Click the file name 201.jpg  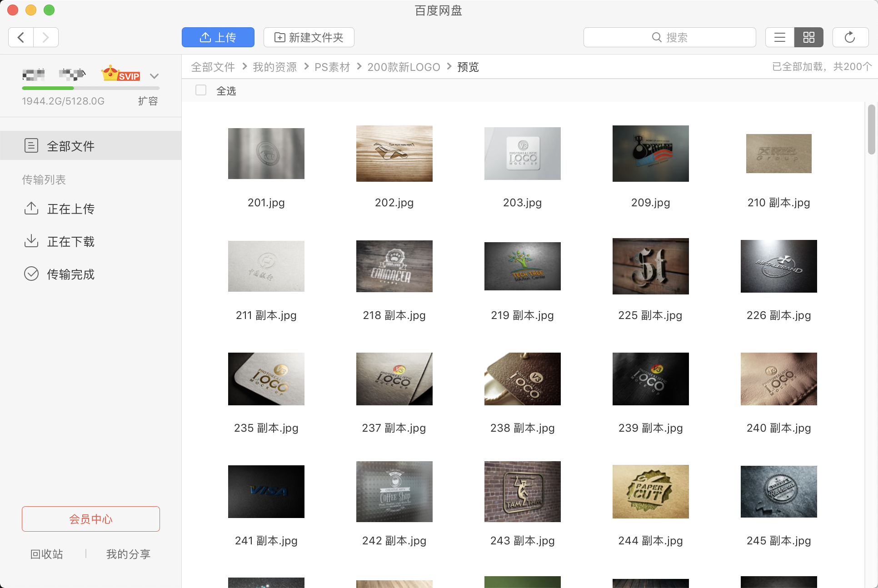(x=266, y=203)
